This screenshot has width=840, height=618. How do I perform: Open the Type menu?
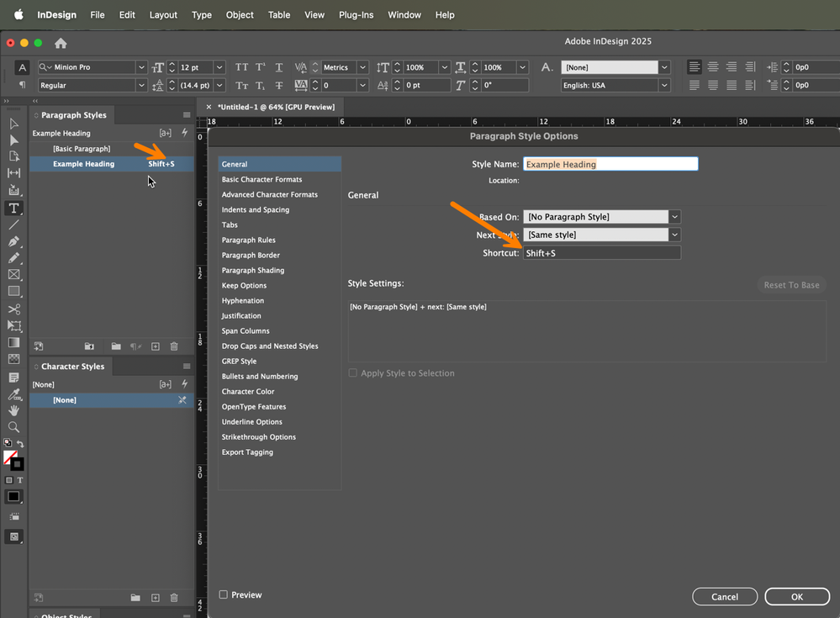pyautogui.click(x=202, y=15)
